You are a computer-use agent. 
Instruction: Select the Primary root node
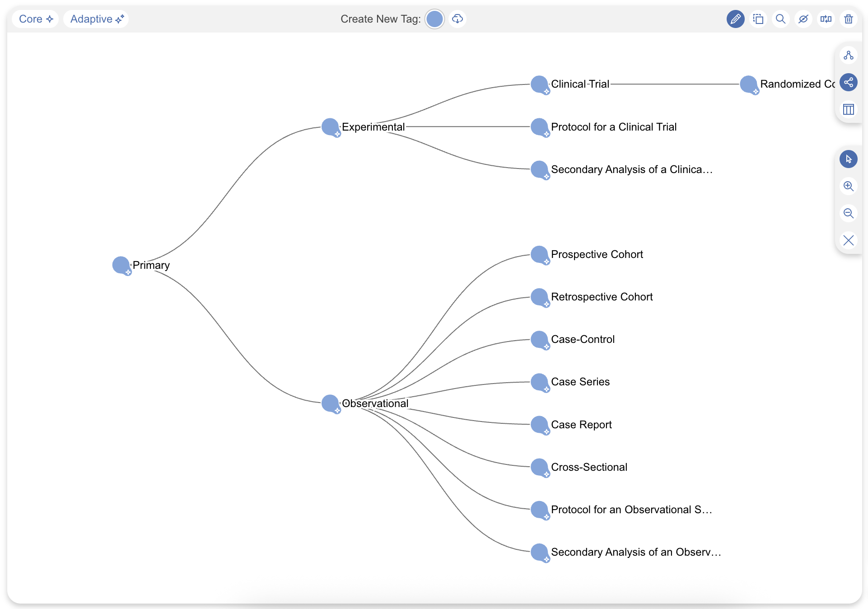click(121, 265)
